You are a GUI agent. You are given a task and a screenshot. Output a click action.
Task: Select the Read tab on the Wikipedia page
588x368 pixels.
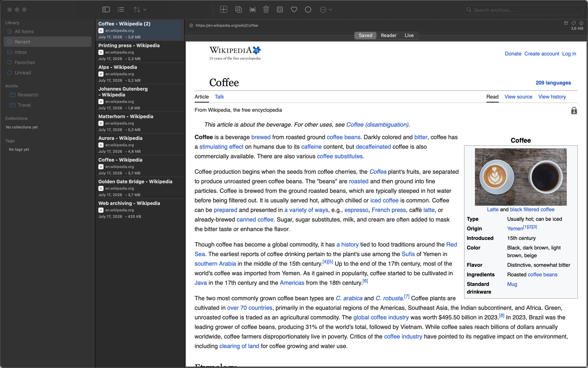pyautogui.click(x=492, y=97)
